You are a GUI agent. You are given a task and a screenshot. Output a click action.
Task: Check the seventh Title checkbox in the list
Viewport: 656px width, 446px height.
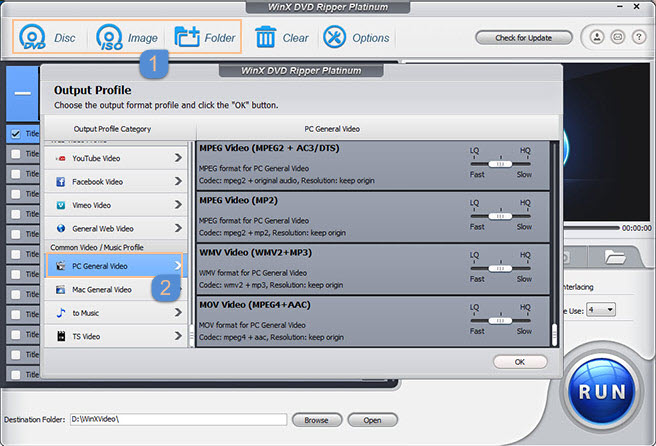[x=15, y=254]
